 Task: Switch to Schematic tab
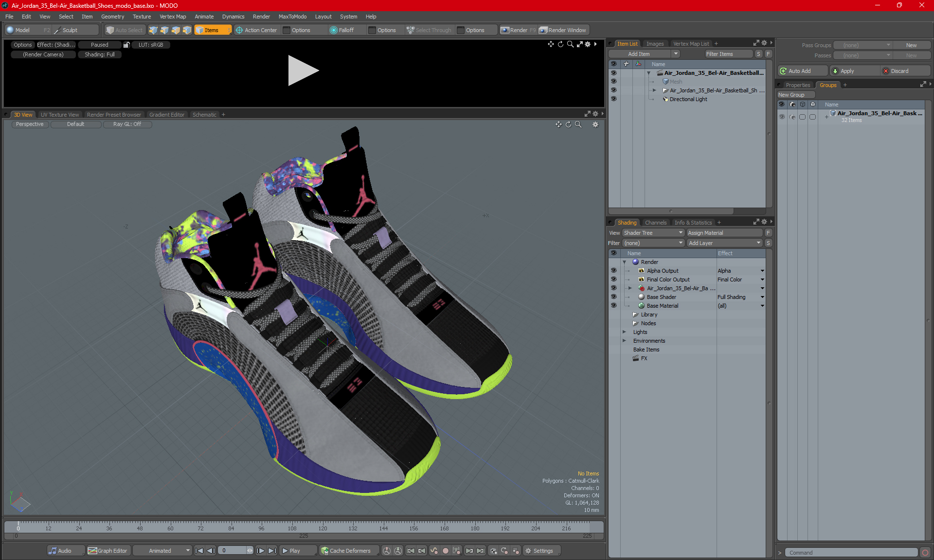click(204, 115)
